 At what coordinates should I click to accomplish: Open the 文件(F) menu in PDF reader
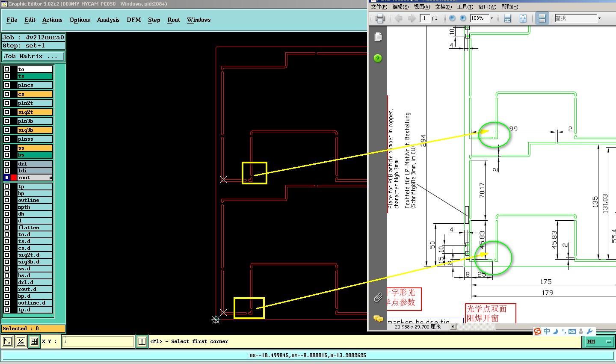pos(379,7)
